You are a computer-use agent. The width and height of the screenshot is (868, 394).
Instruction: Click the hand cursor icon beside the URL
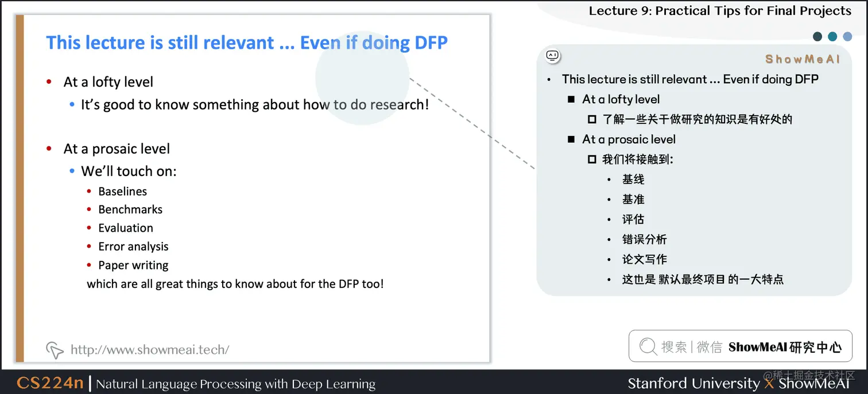point(54,349)
